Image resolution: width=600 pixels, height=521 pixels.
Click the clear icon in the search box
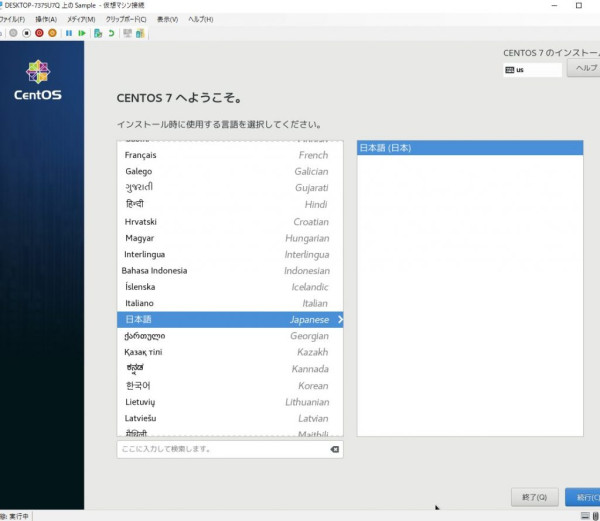click(334, 450)
